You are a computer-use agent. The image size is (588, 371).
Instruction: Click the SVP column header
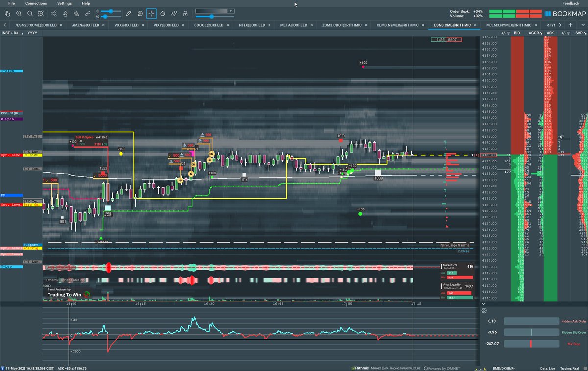coord(579,33)
